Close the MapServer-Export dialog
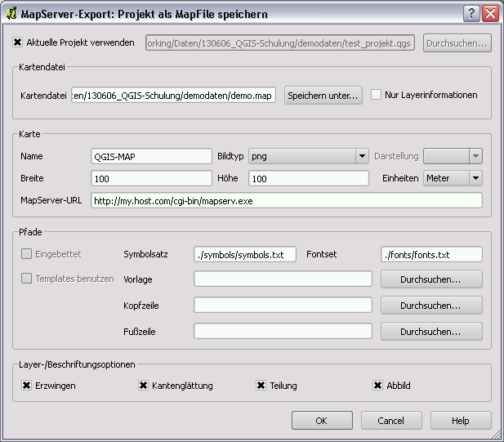The width and height of the screenshot is (504, 442). (490, 13)
